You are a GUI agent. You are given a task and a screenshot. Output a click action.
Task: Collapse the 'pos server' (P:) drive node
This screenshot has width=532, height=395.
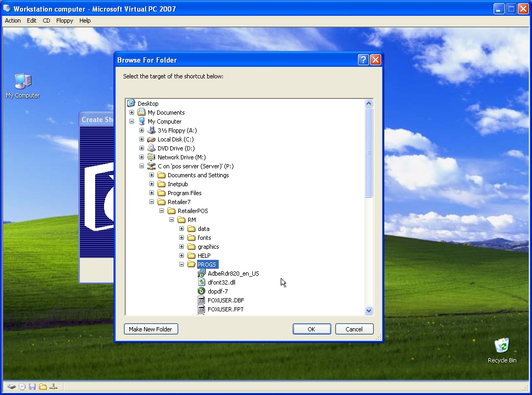[142, 166]
